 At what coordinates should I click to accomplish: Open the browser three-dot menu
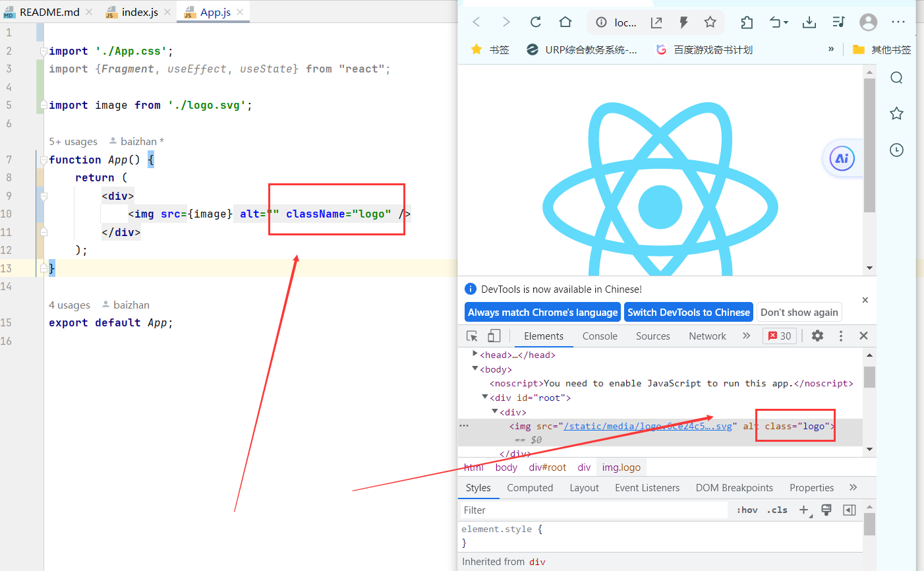[x=898, y=22]
